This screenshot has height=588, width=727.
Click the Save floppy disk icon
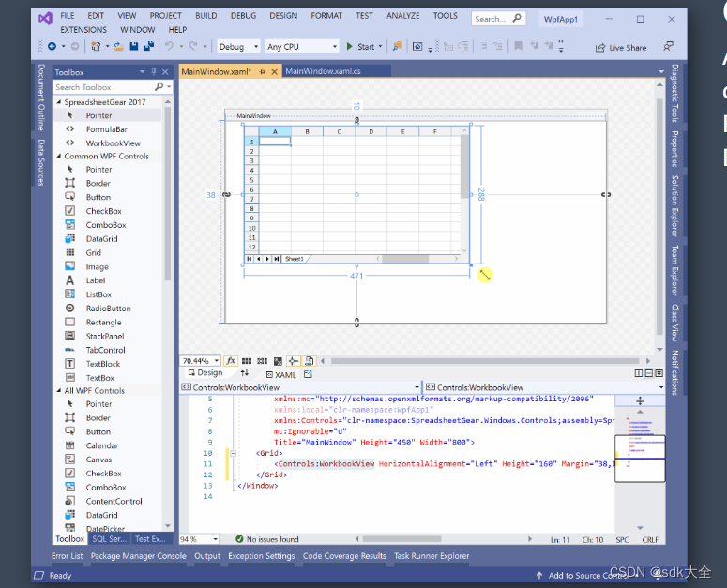[134, 46]
